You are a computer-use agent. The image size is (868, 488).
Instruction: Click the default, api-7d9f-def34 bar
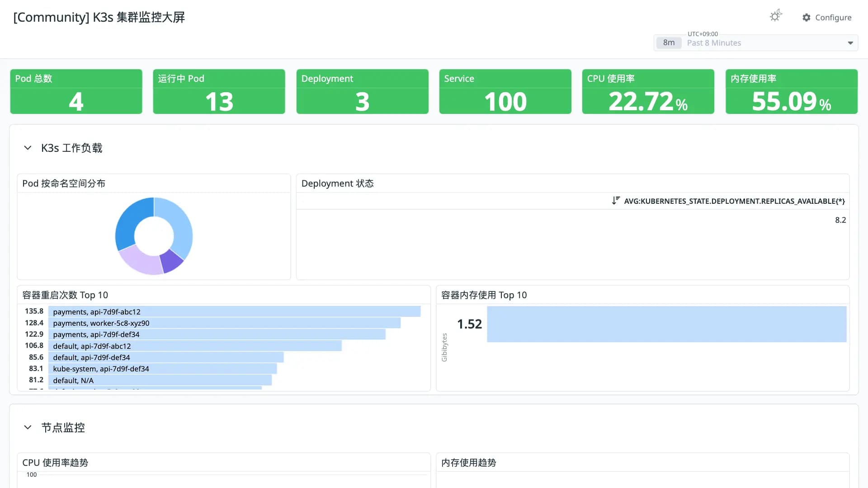click(x=166, y=357)
